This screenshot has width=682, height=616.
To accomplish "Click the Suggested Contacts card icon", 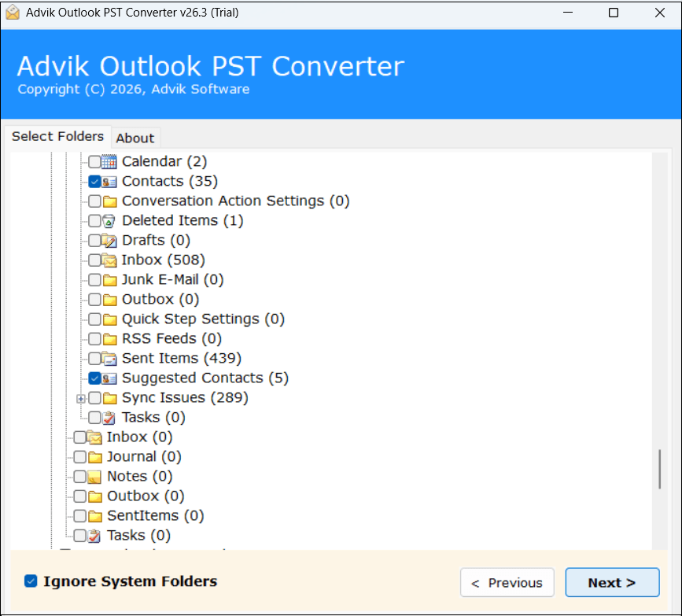I will [109, 378].
